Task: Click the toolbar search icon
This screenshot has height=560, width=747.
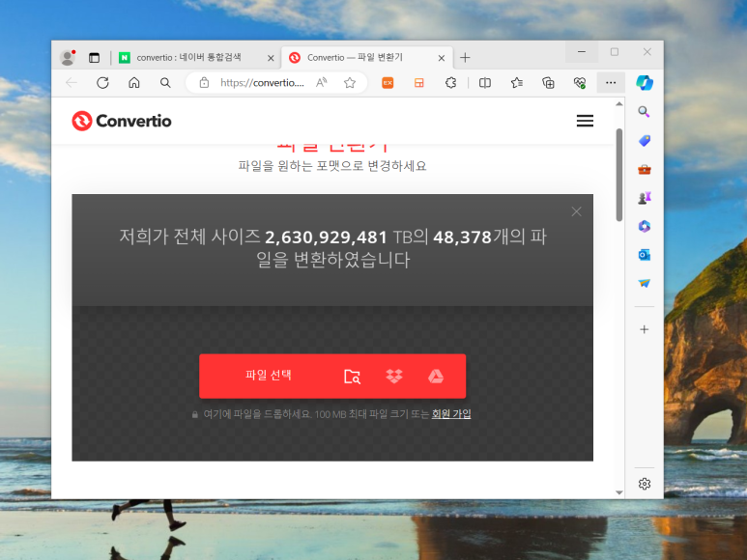Action: (165, 83)
